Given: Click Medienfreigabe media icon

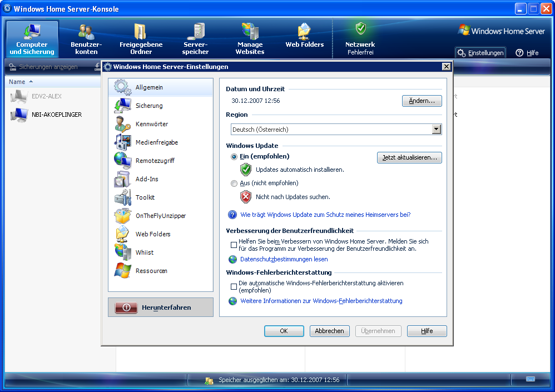Looking at the screenshot, I should click(122, 142).
